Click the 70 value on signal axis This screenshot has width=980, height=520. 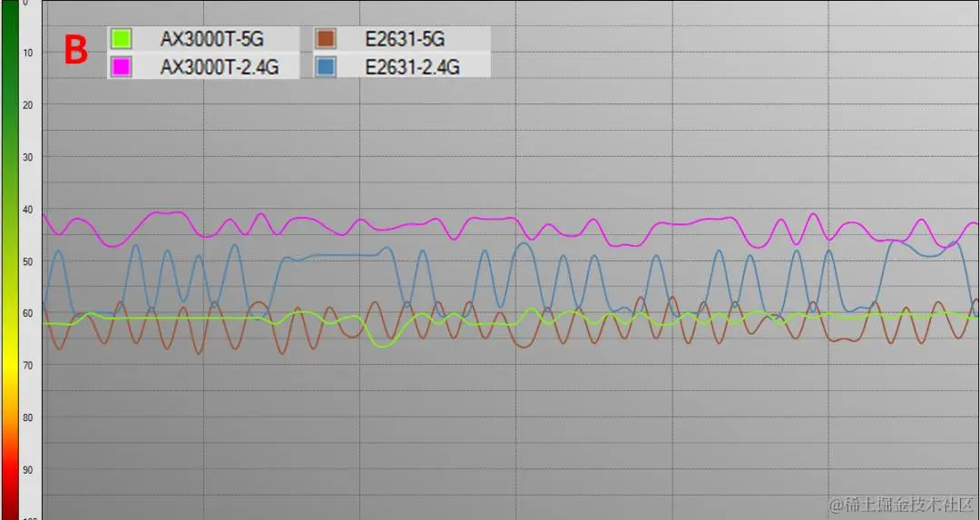(x=27, y=365)
